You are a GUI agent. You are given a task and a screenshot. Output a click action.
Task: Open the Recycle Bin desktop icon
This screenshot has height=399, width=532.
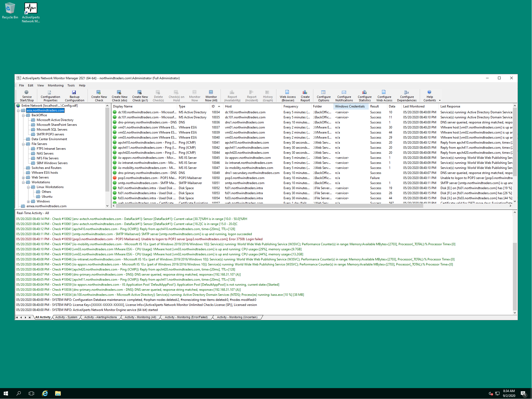(10, 11)
